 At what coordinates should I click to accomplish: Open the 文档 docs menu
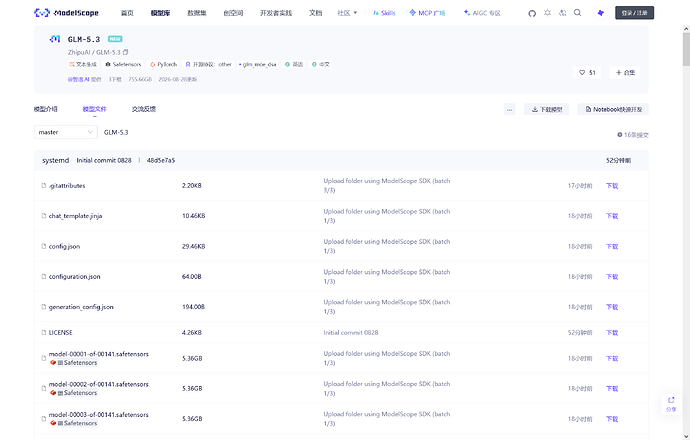pos(316,13)
